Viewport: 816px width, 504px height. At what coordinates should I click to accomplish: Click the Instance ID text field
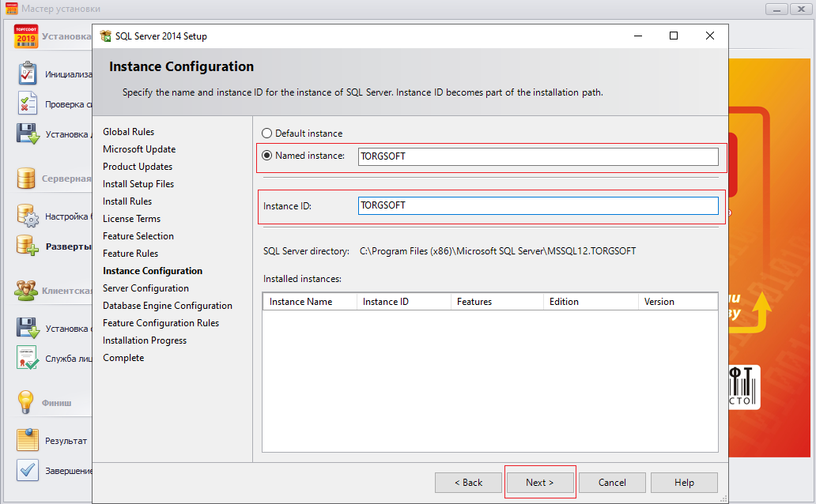tap(538, 205)
